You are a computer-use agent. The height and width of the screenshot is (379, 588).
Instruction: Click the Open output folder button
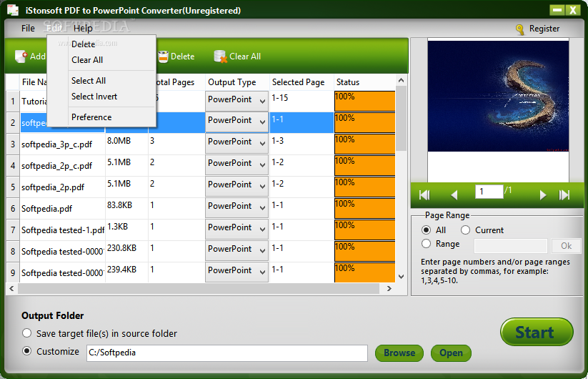coord(451,353)
